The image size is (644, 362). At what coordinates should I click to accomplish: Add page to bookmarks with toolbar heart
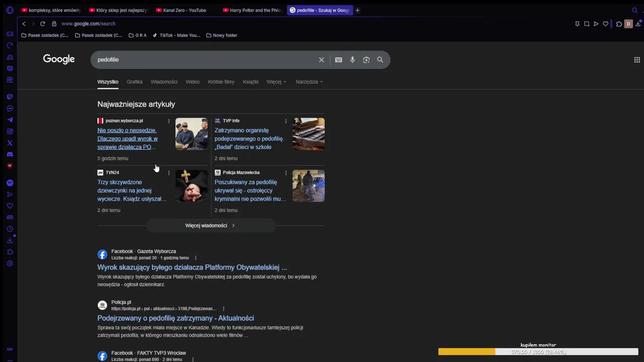pyautogui.click(x=605, y=24)
